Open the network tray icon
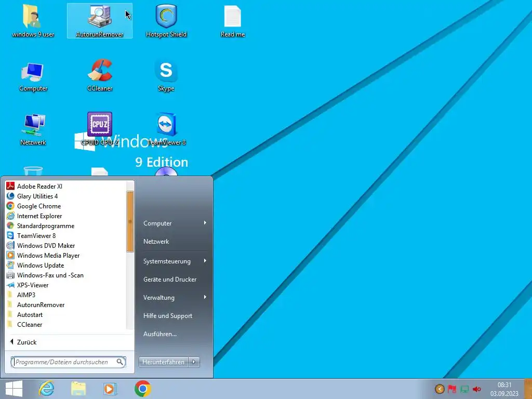Screen dimensions: 532x399 pos(464,389)
